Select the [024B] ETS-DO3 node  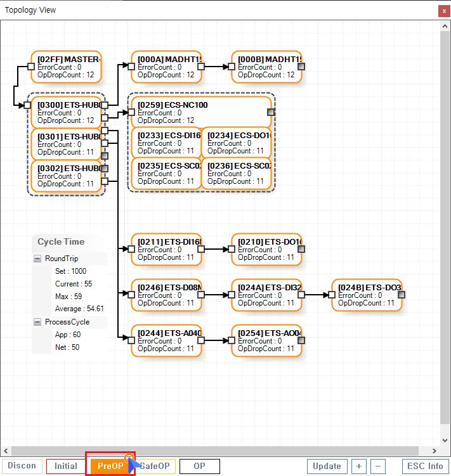coord(367,295)
